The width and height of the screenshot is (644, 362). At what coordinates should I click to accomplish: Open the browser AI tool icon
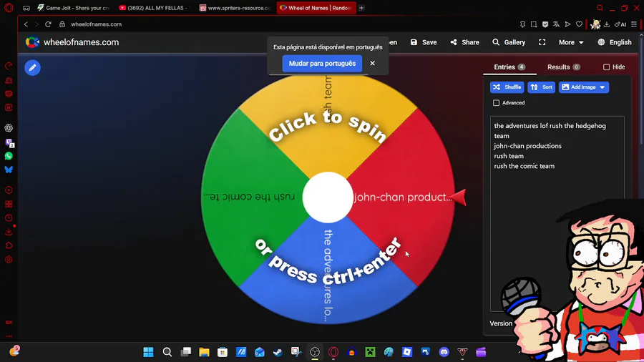620,24
